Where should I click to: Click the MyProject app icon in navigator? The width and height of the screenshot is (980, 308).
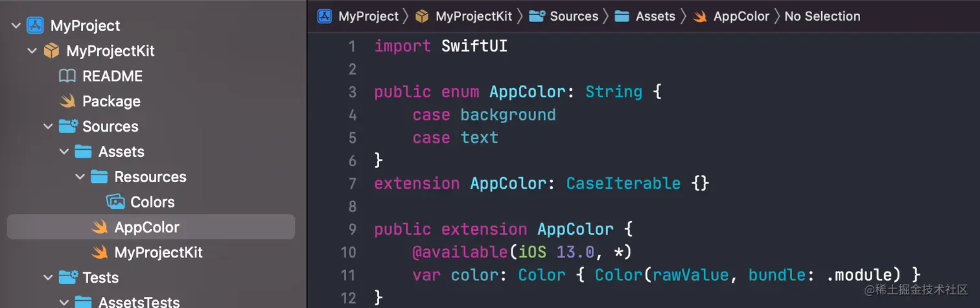(x=35, y=26)
